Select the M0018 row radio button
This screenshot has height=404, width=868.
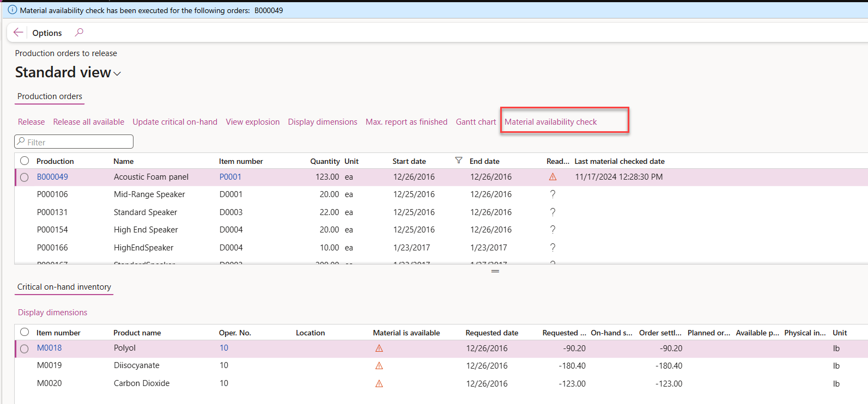(25, 349)
